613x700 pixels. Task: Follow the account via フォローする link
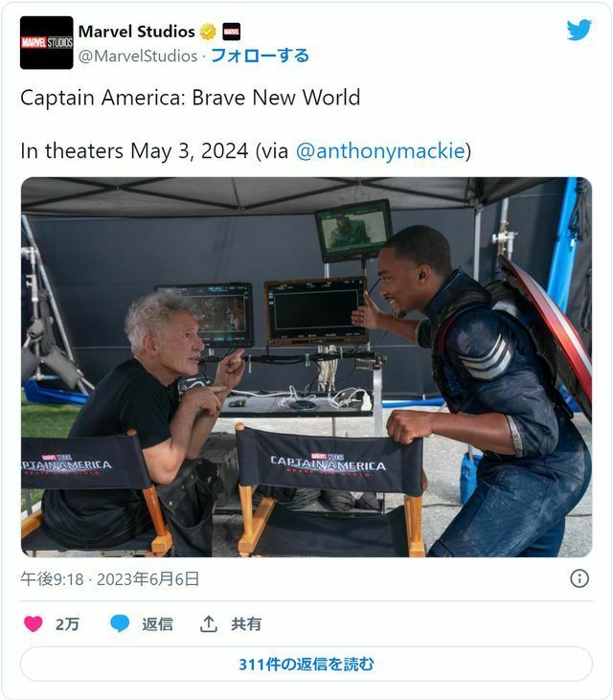tap(260, 56)
